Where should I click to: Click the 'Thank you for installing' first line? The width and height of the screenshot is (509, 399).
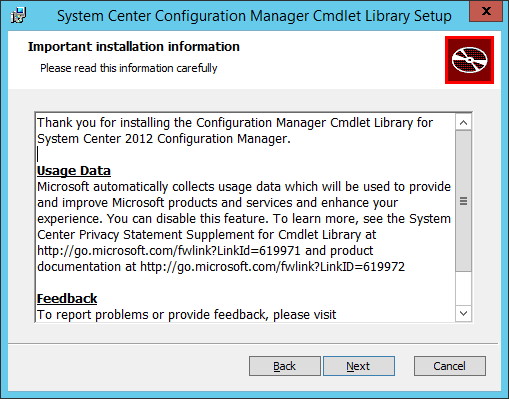[235, 123]
